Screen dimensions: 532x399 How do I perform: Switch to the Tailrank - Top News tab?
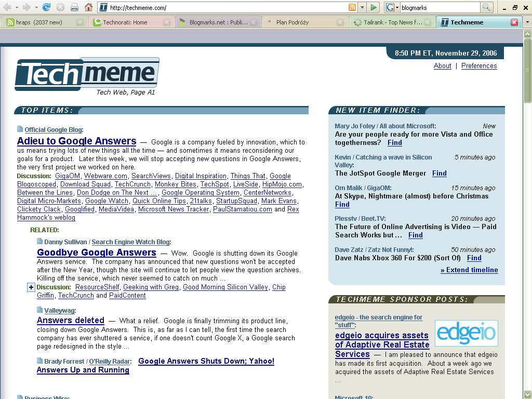pyautogui.click(x=391, y=22)
